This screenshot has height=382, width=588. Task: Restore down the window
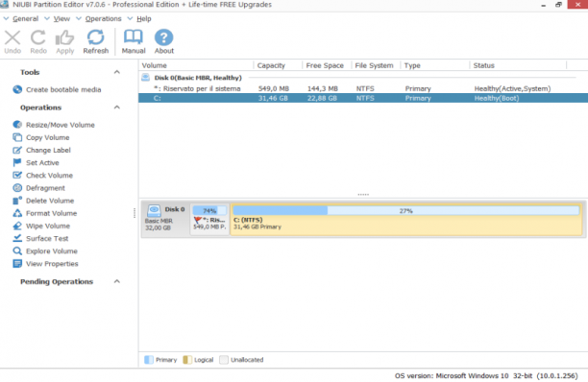pos(559,5)
